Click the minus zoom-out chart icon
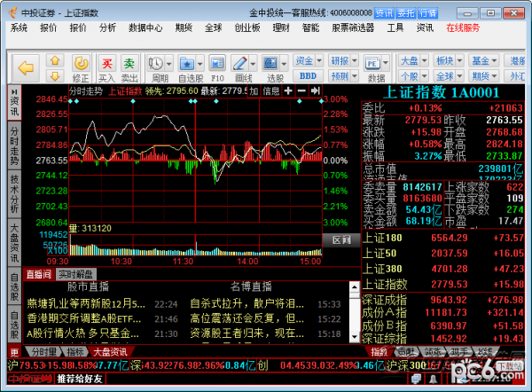The width and height of the screenshot is (532, 392). (x=301, y=90)
